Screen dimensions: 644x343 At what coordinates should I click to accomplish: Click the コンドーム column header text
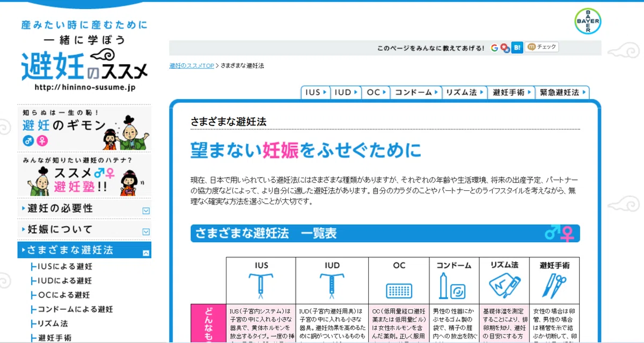[x=453, y=265]
